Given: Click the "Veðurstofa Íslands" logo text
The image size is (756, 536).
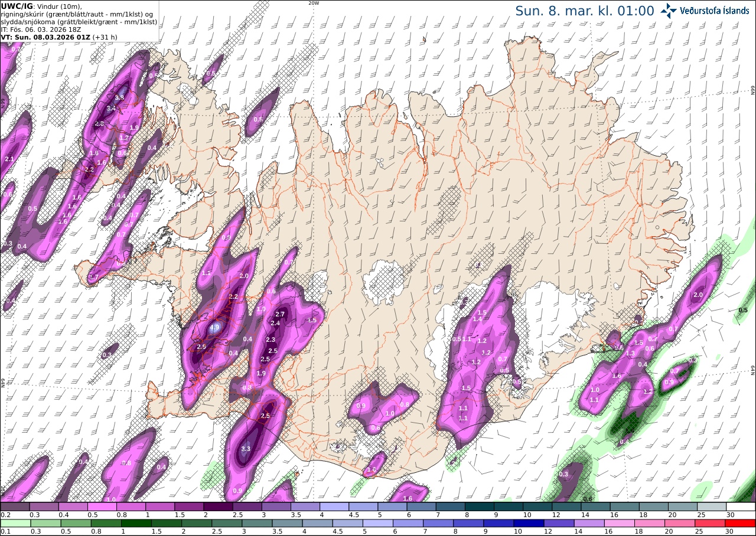Looking at the screenshot, I should click(714, 11).
